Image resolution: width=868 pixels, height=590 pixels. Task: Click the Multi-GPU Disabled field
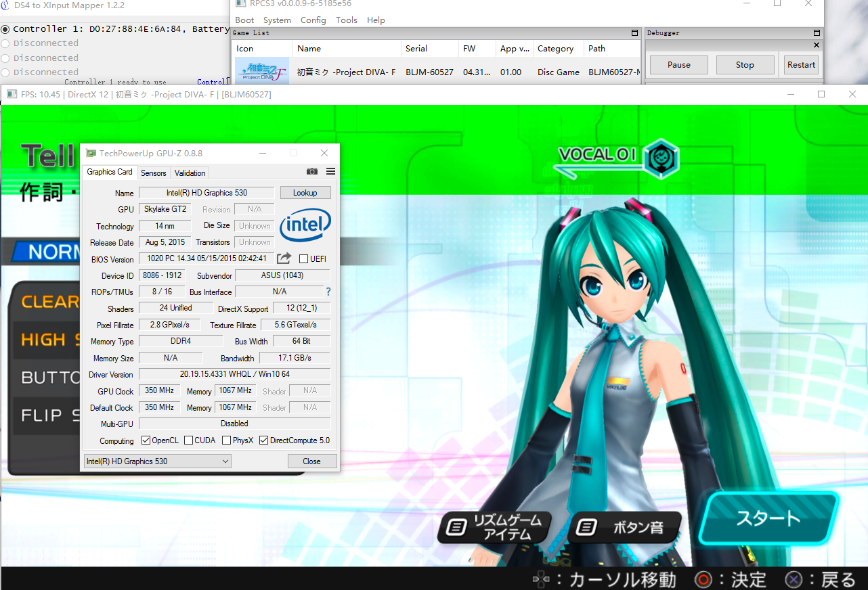click(235, 424)
